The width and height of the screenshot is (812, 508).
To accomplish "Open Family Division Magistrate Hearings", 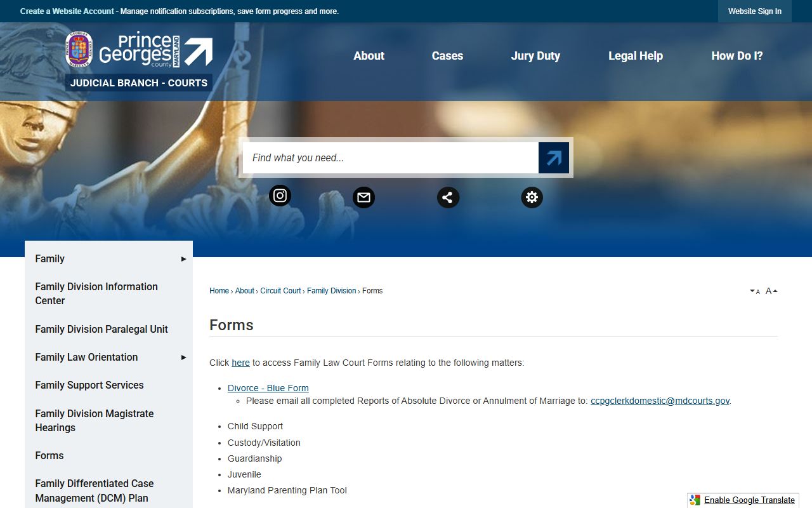I will coord(95,420).
